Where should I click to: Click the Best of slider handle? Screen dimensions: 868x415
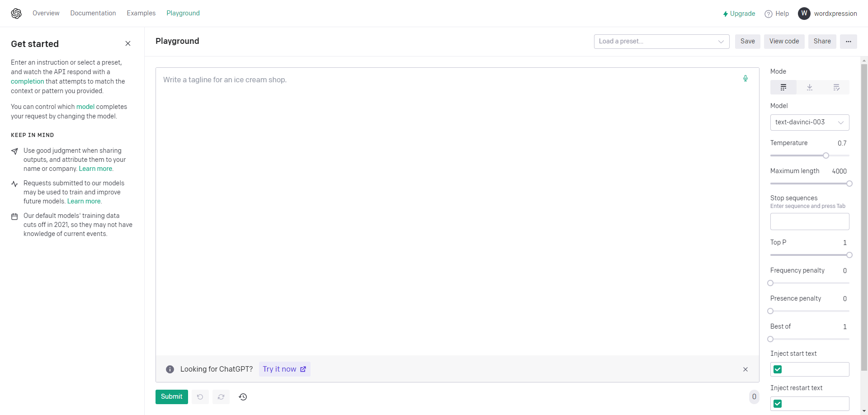(x=770, y=339)
